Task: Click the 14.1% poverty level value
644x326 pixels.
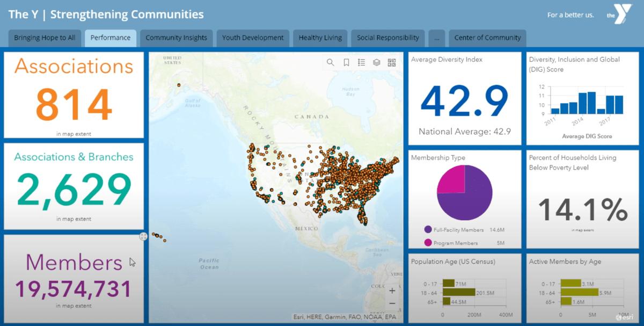Action: coord(583,209)
